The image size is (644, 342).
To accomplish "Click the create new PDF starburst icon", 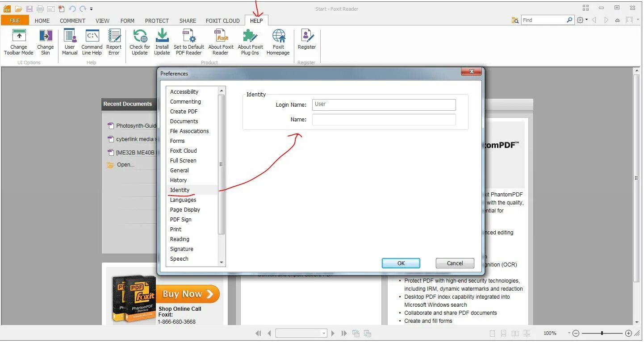I will coord(62,8).
